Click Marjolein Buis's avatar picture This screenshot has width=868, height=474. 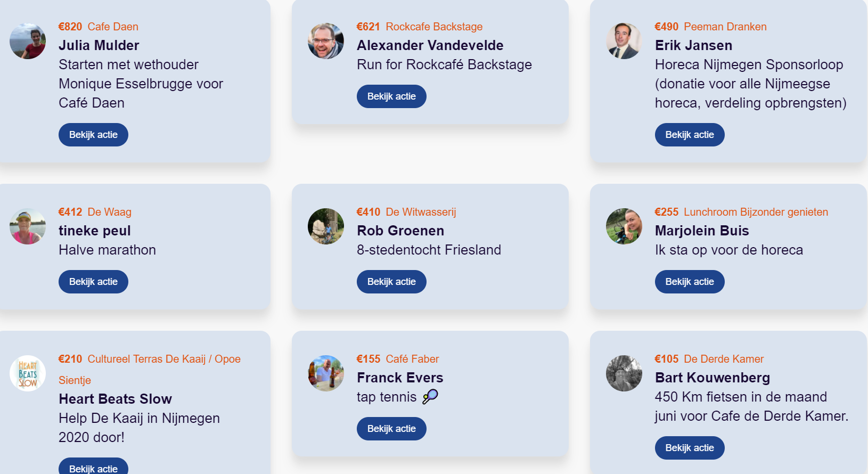[624, 226]
